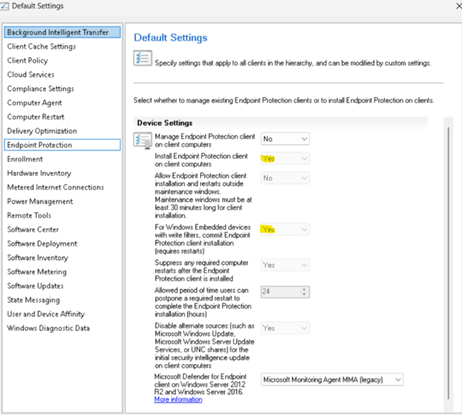This screenshot has width=462, height=415.
Task: Select Background Intelligent Transfer in the list
Action: click(62, 32)
